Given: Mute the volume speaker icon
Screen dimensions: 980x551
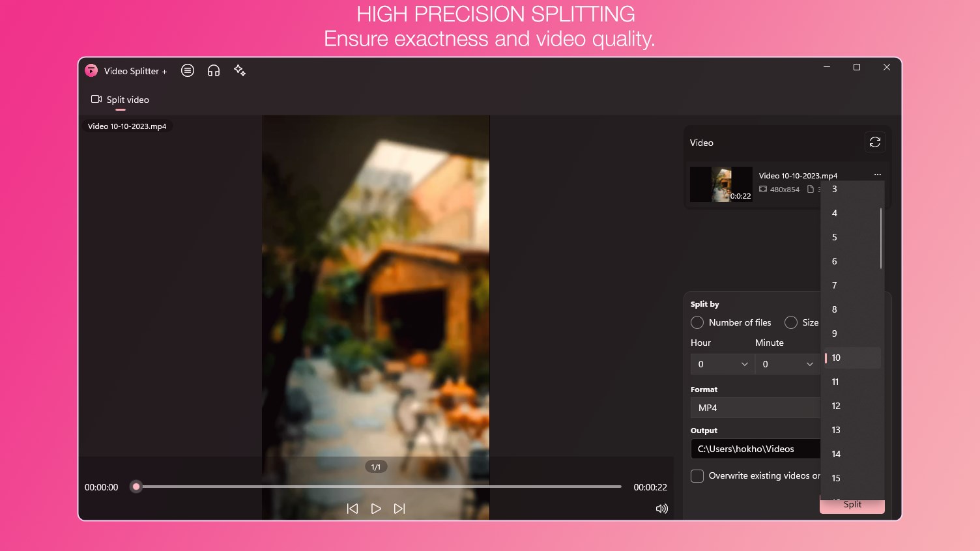Looking at the screenshot, I should (x=662, y=509).
